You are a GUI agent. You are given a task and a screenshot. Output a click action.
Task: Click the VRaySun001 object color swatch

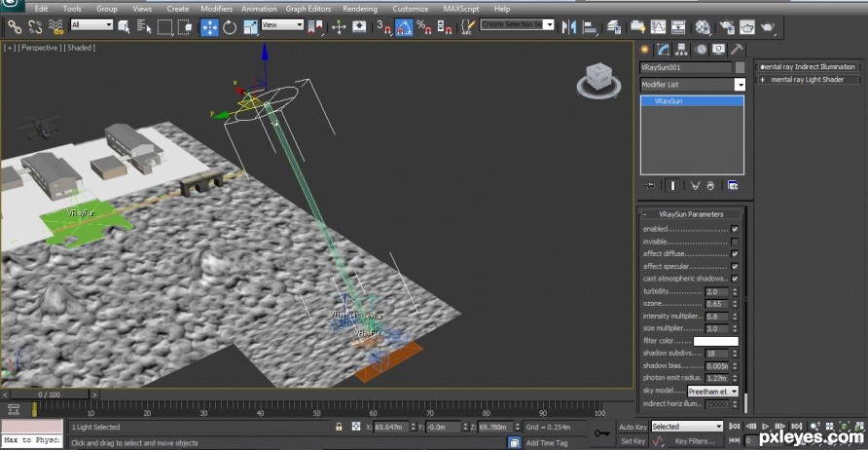pos(741,67)
